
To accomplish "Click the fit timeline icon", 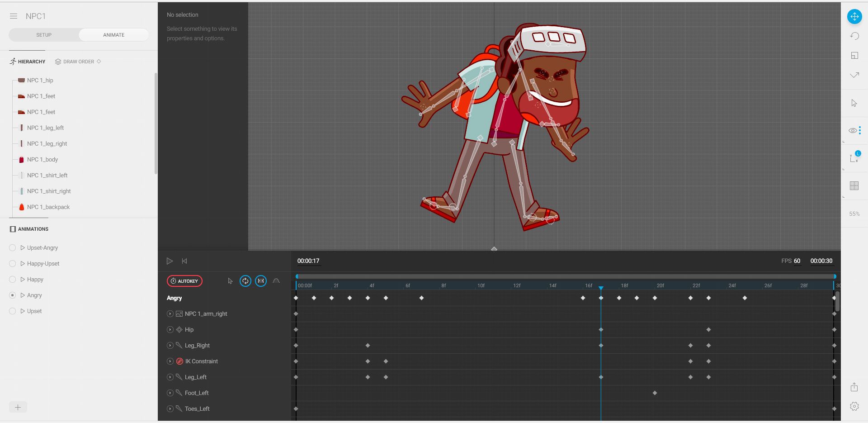I will [x=261, y=281].
